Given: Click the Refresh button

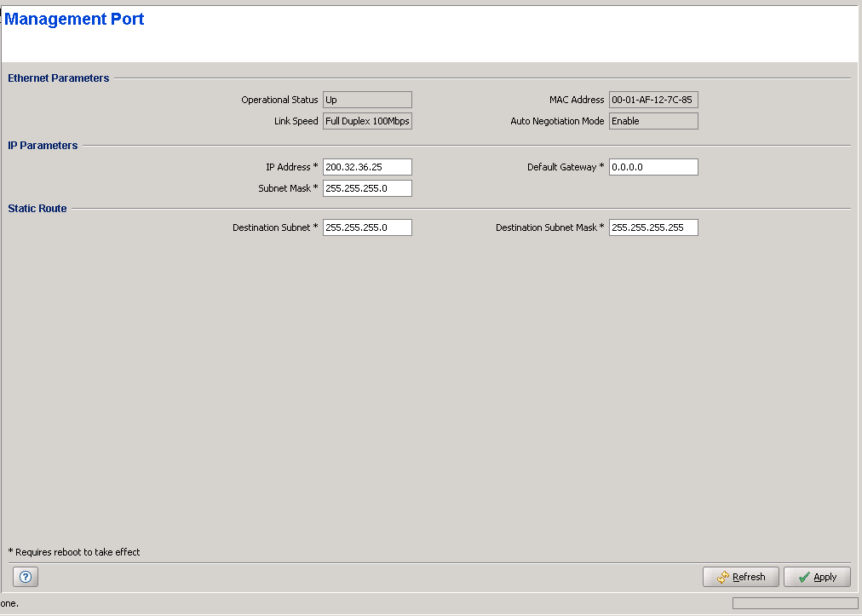Looking at the screenshot, I should [x=740, y=577].
